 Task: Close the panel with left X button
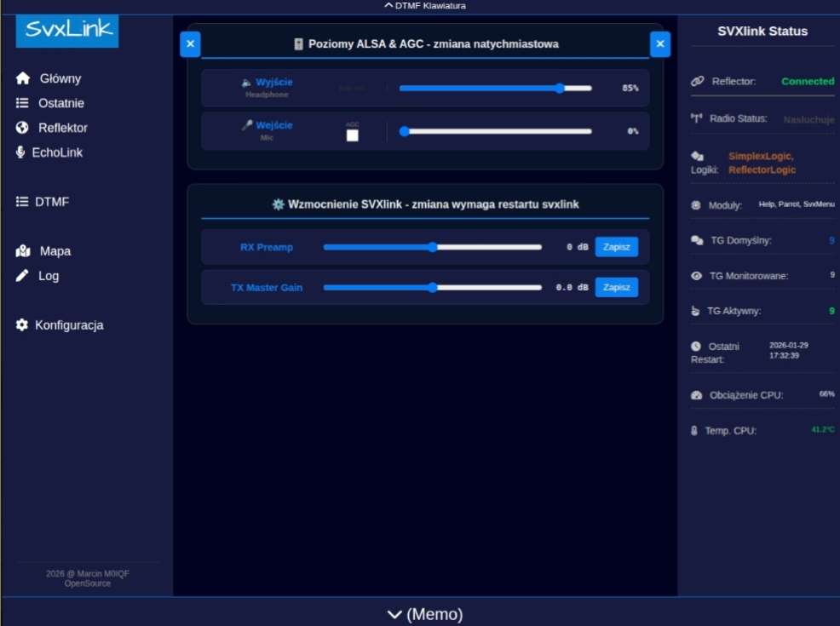pyautogui.click(x=190, y=44)
